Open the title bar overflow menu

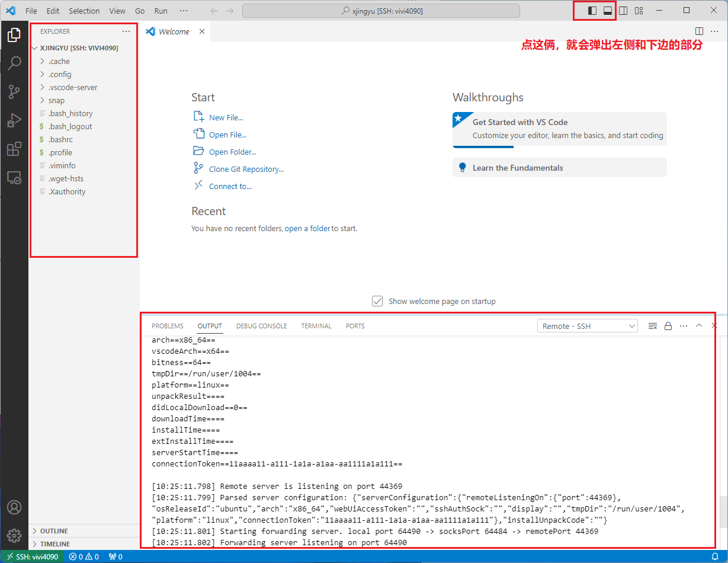pos(184,11)
